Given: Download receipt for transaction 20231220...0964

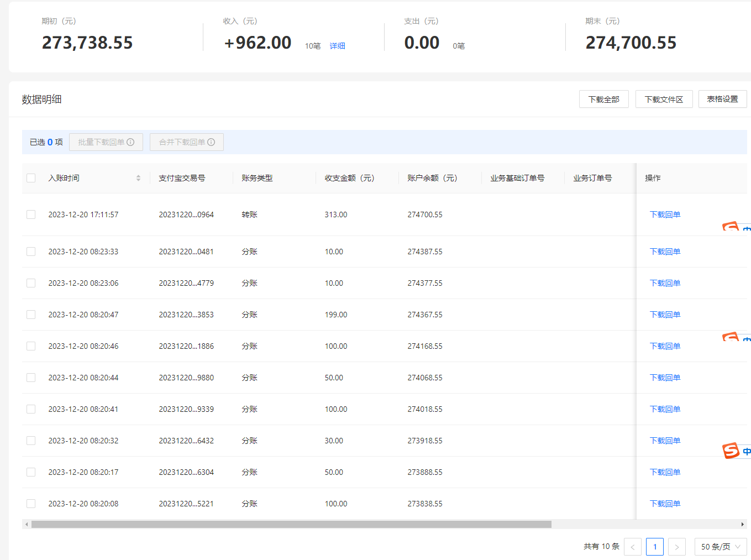Looking at the screenshot, I should tap(665, 214).
